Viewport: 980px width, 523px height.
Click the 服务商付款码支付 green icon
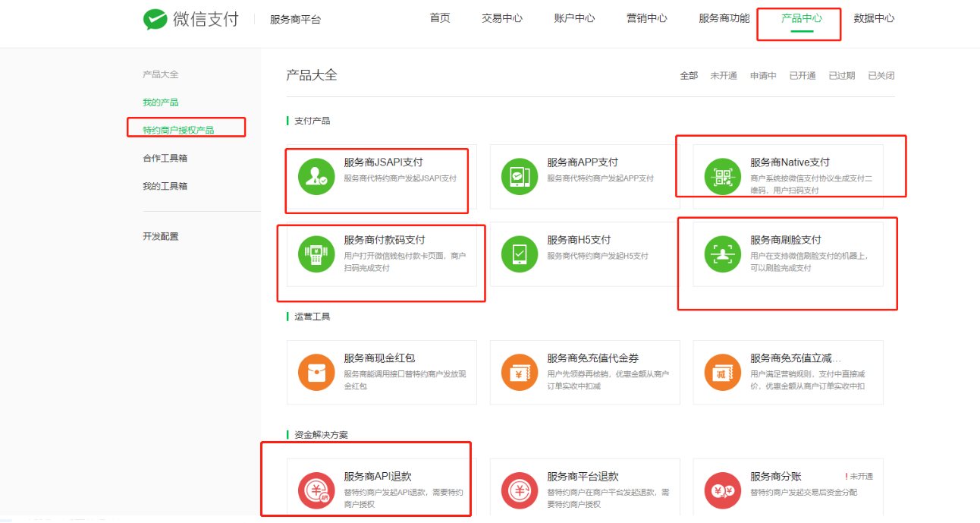coord(316,254)
